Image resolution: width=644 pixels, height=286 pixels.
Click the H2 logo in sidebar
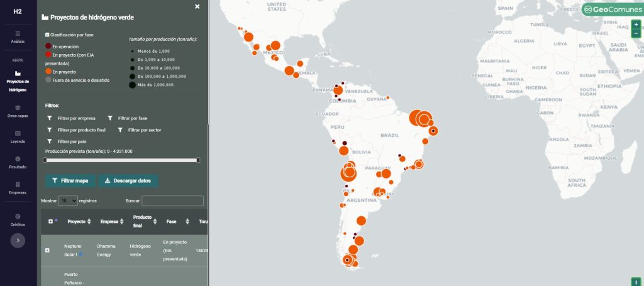click(18, 11)
